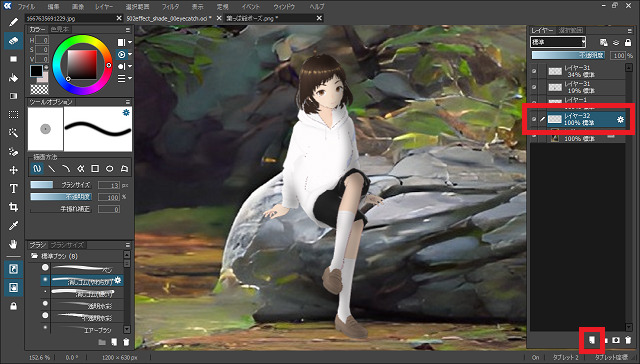640x364 pixels.
Task: Add new brush via the page icon in brush panel
Action: [x=114, y=342]
